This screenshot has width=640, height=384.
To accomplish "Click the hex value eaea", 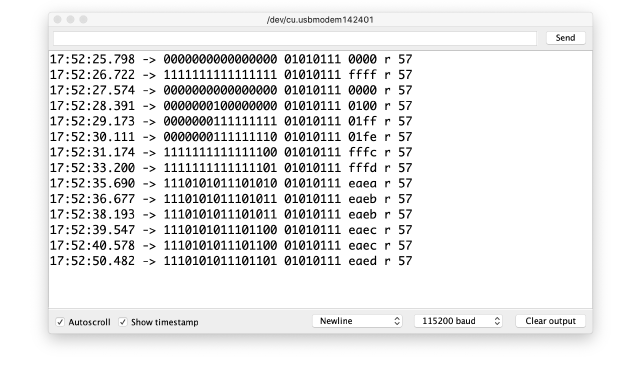I will (362, 184).
